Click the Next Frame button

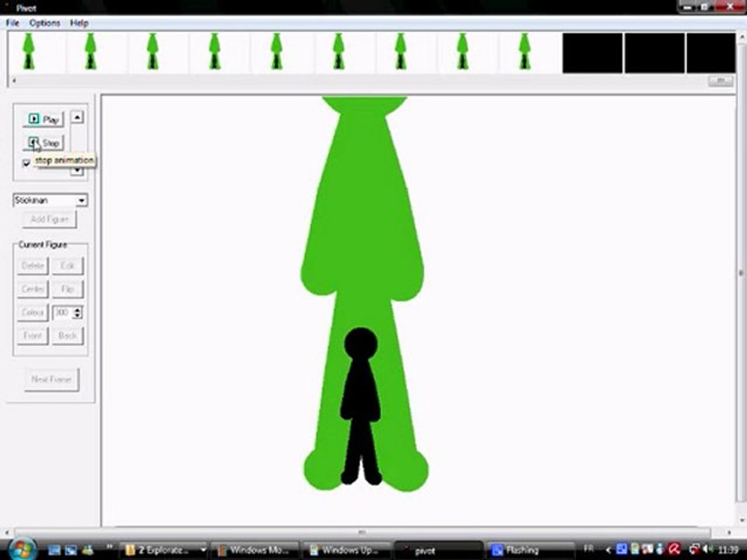pyautogui.click(x=51, y=380)
